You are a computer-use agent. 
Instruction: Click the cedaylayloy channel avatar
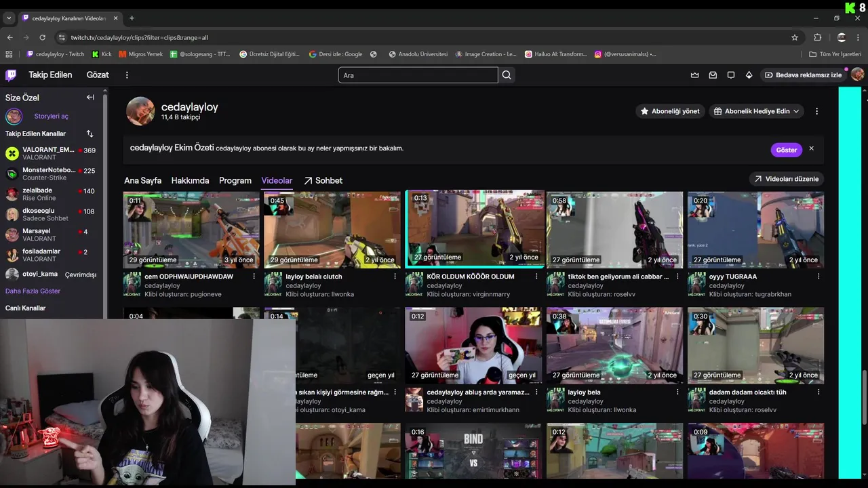pyautogui.click(x=140, y=111)
